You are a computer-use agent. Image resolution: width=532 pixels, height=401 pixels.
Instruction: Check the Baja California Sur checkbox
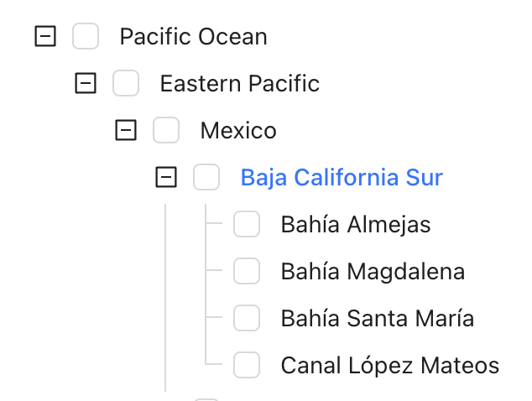point(206,178)
